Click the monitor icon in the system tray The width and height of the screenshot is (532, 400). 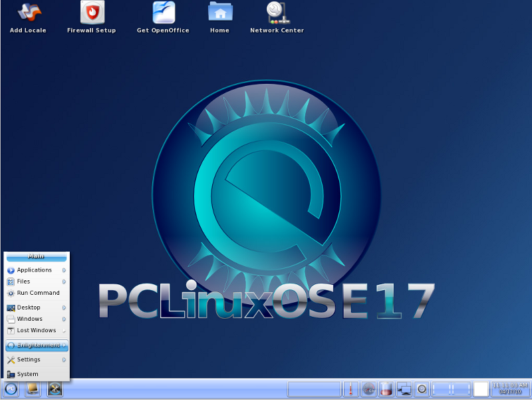click(x=404, y=389)
